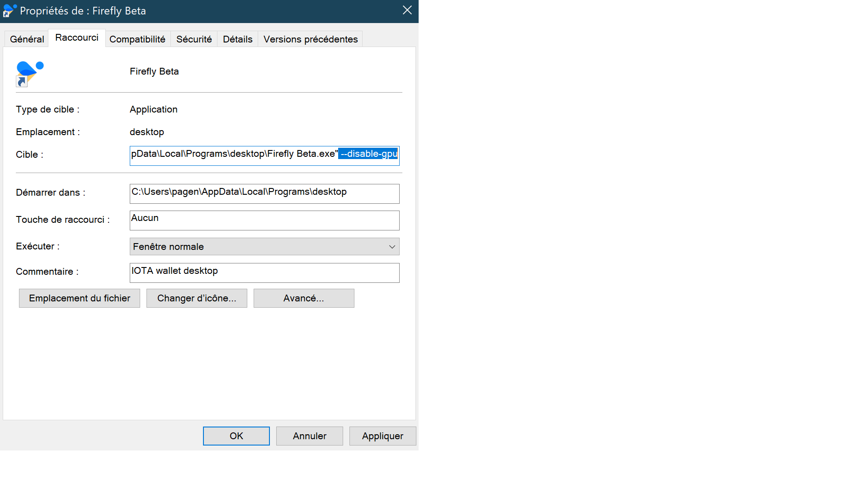
Task: Click the Commentaire text field
Action: click(264, 272)
